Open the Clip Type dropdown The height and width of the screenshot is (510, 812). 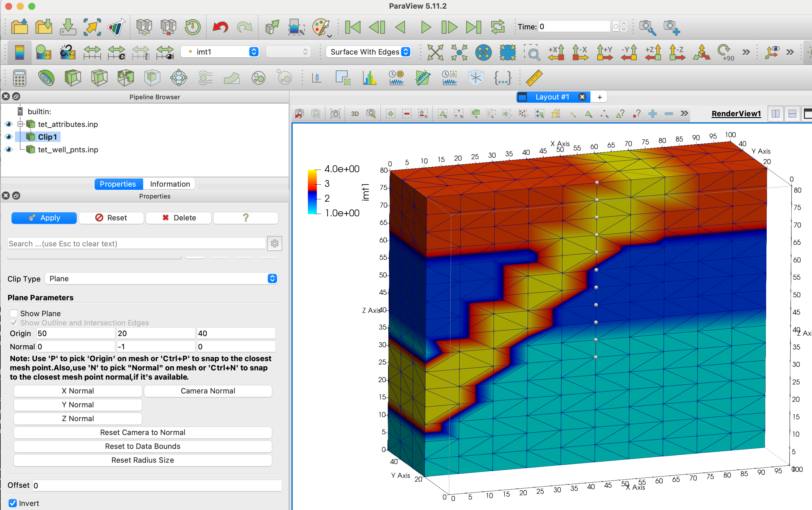[161, 278]
